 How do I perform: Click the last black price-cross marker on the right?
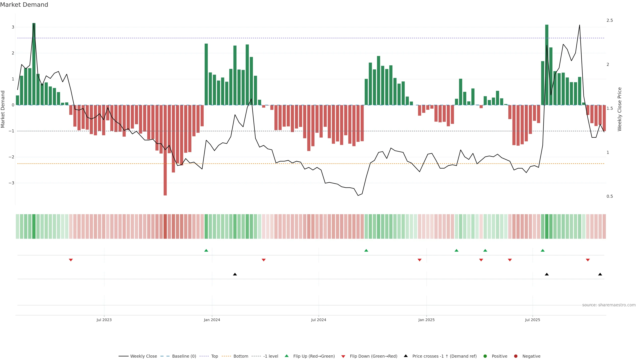coord(600,274)
